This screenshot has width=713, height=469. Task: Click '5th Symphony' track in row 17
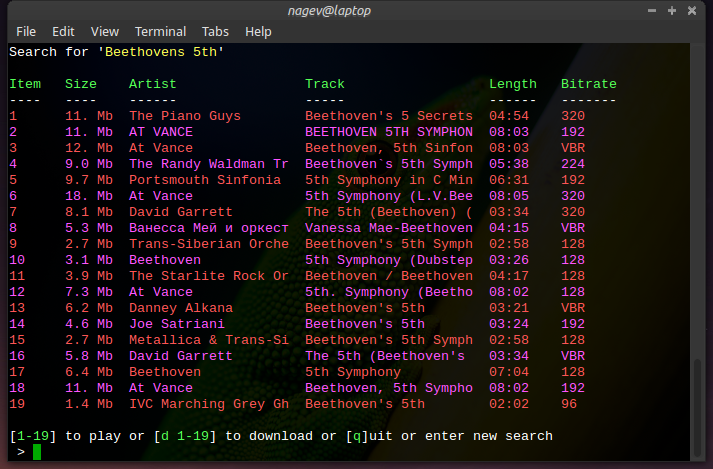(353, 372)
